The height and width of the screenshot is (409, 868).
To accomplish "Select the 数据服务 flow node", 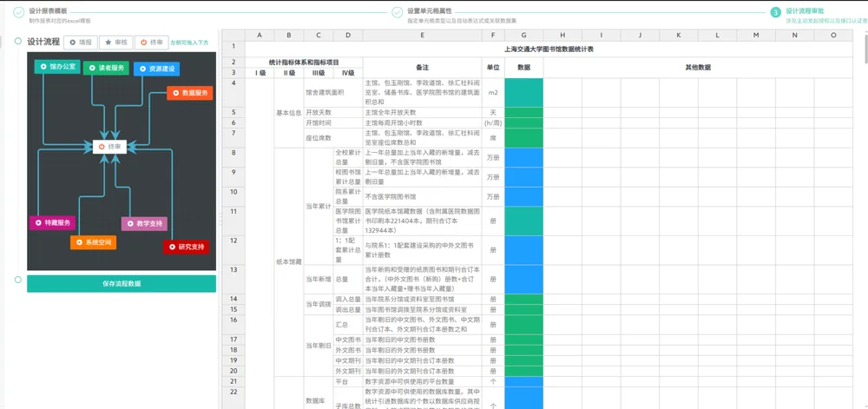I will (190, 93).
